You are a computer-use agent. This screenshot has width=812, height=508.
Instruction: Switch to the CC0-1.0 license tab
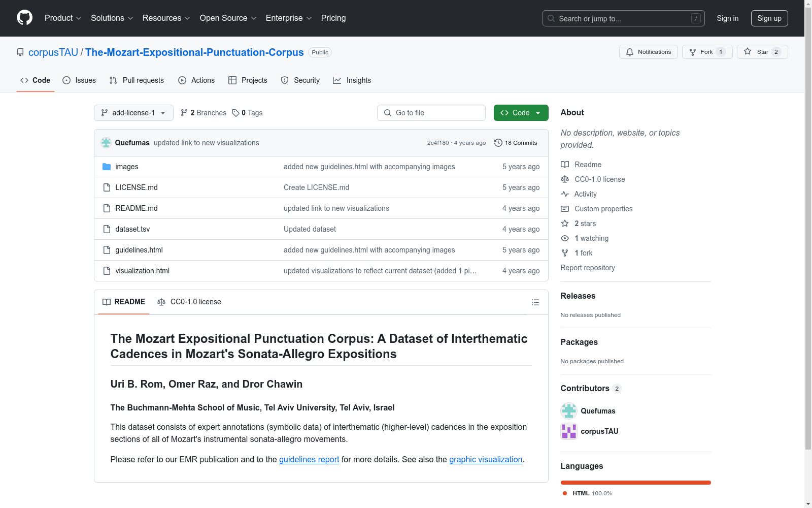click(189, 302)
